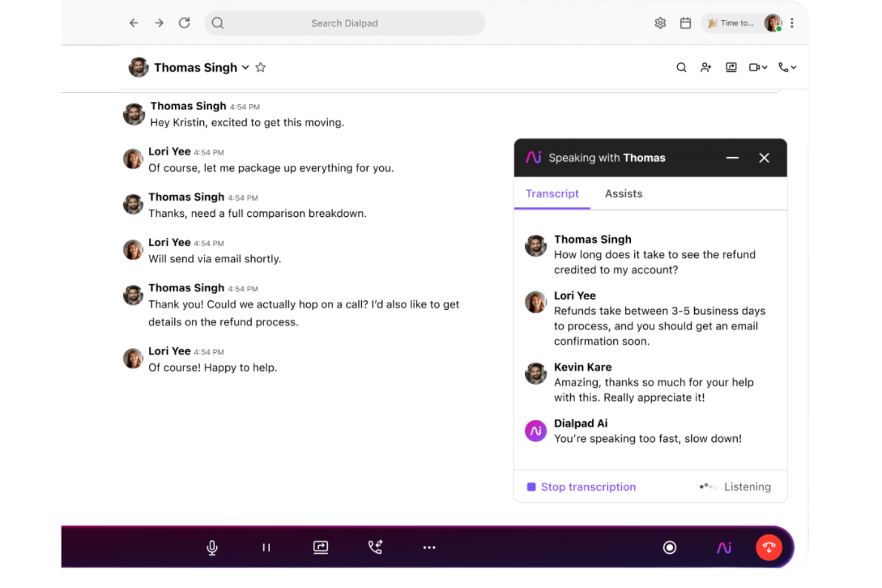Hang up the active call
The image size is (882, 588).
[x=769, y=547]
